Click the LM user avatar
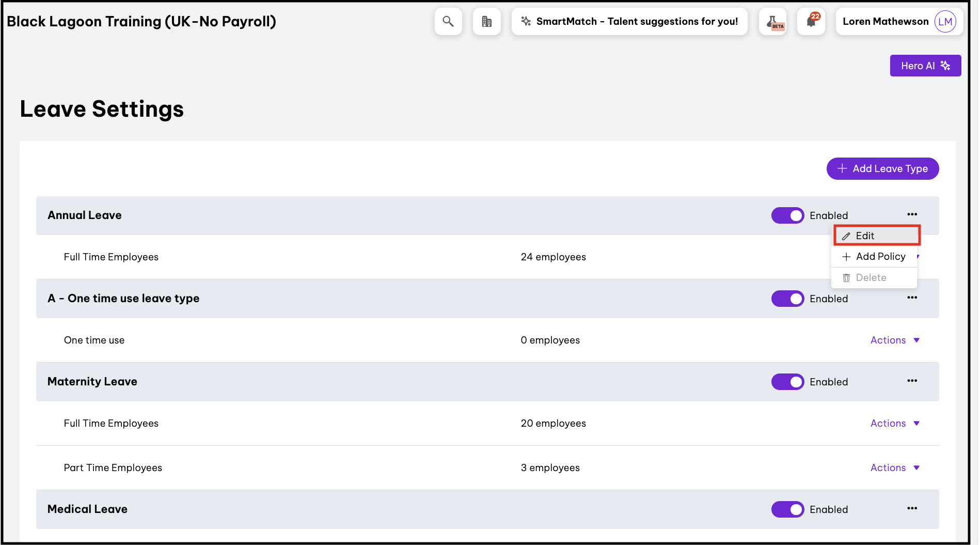The image size is (980, 545). [x=945, y=22]
